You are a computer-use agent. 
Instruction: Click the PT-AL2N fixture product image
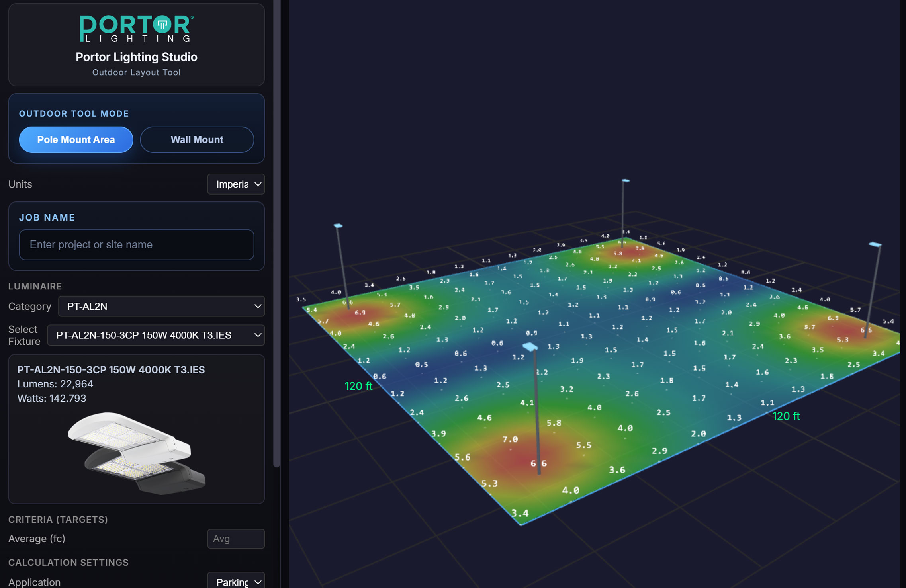point(136,453)
